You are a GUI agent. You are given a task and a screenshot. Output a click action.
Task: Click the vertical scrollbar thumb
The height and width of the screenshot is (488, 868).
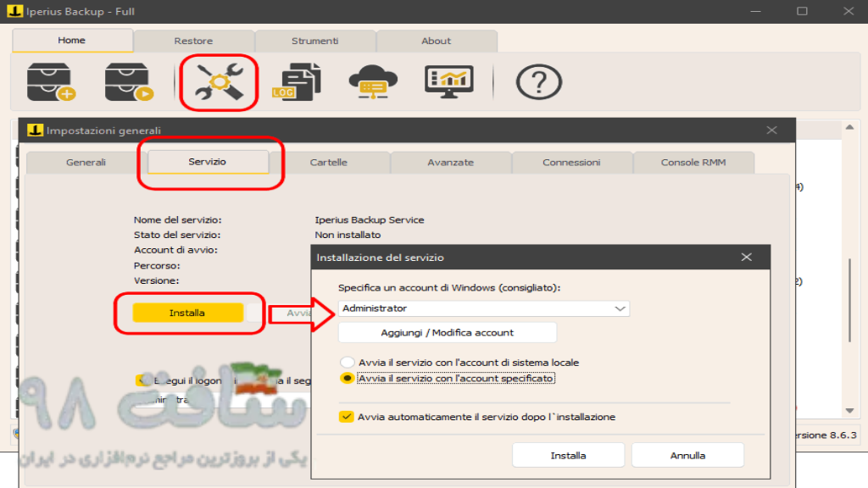coord(849,300)
